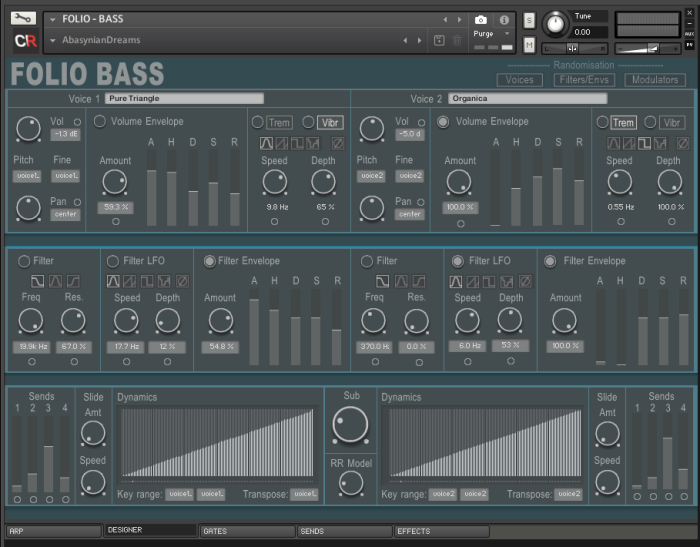Select sine waveform in Voice 1 Filter LFO
Image resolution: width=700 pixels, height=547 pixels.
point(113,281)
